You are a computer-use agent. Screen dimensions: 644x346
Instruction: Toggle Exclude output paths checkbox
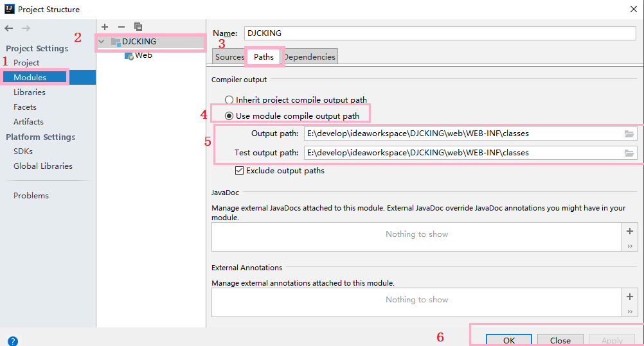pyautogui.click(x=239, y=170)
